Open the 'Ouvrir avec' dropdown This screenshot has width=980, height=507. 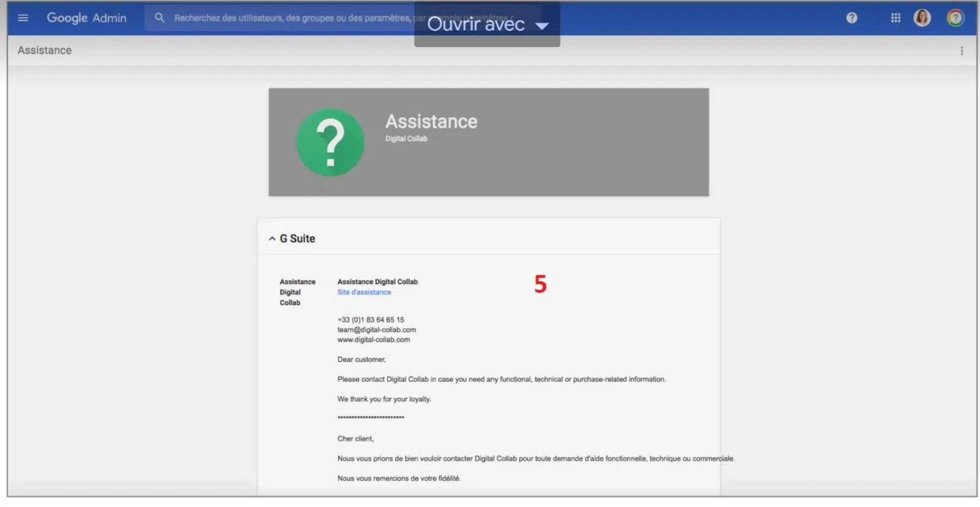[487, 25]
